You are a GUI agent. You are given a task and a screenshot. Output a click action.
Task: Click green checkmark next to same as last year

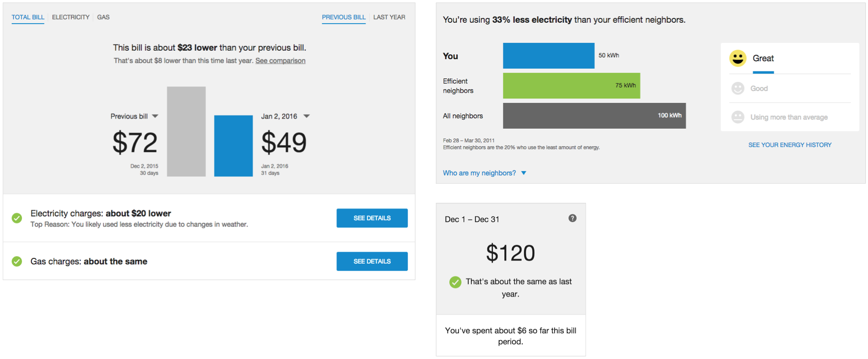point(455,282)
